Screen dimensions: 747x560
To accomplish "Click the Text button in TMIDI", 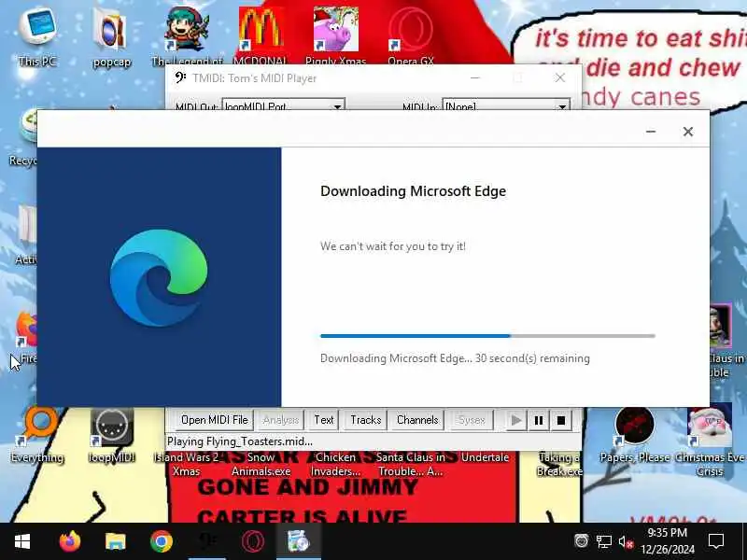I will point(323,420).
